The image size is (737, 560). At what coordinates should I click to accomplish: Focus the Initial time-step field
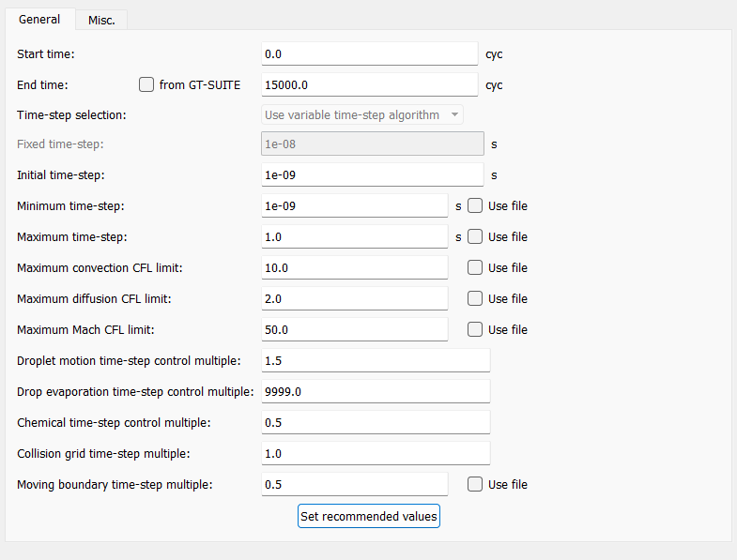tap(371, 174)
